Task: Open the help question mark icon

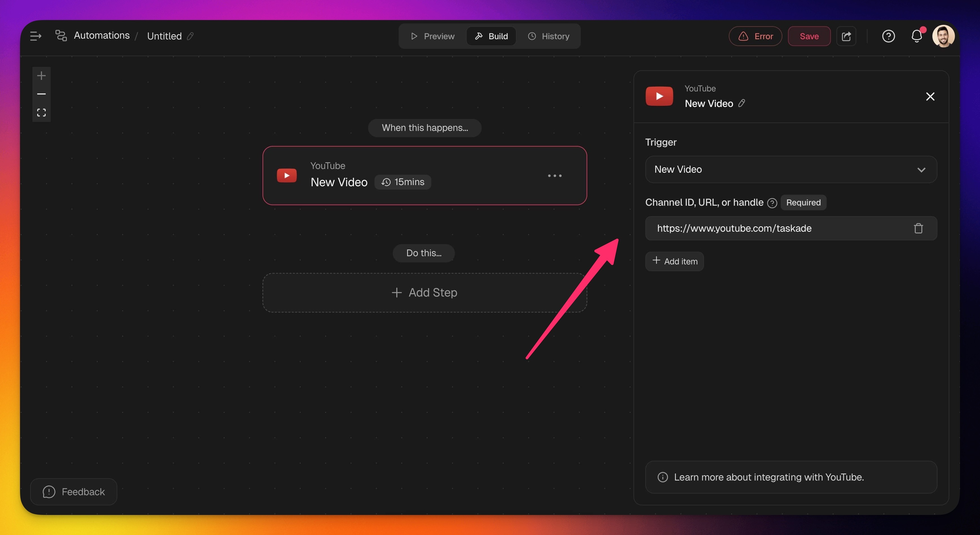Action: (x=888, y=36)
